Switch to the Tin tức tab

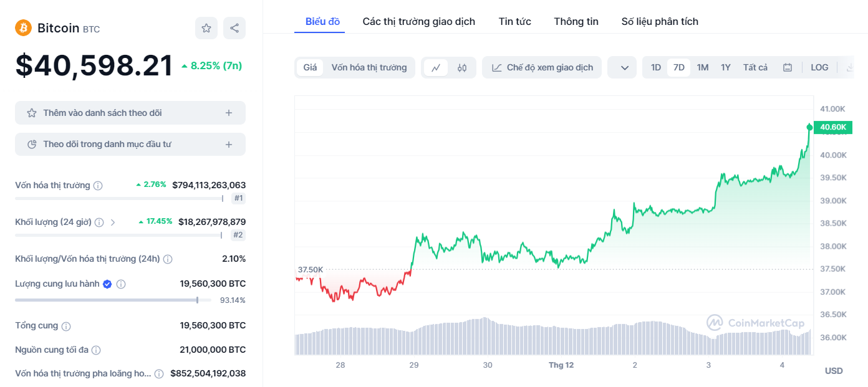(x=514, y=21)
